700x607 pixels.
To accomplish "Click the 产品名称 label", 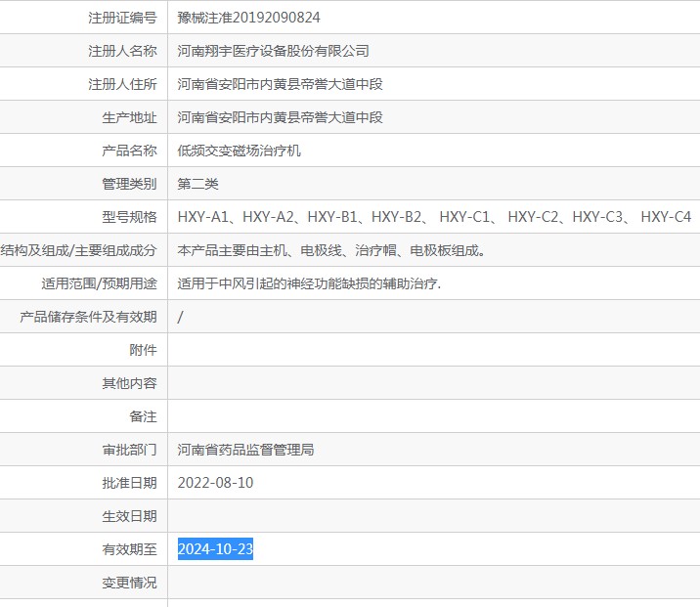I will [129, 151].
